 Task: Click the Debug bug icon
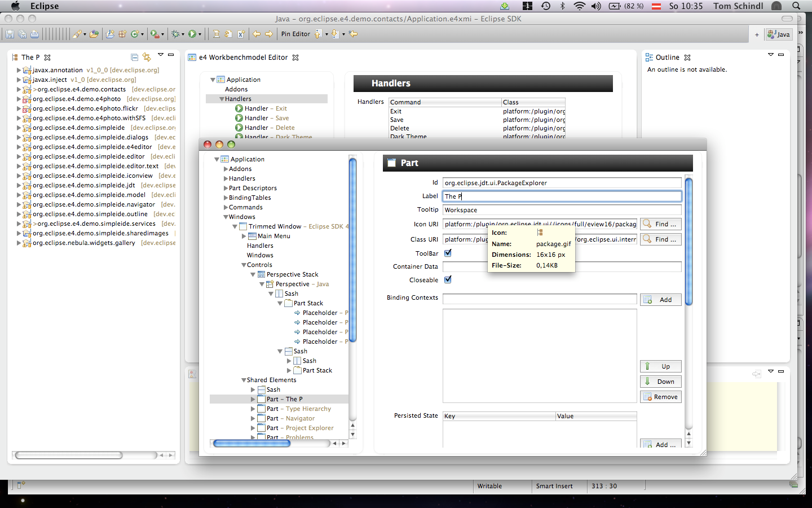pyautogui.click(x=175, y=34)
